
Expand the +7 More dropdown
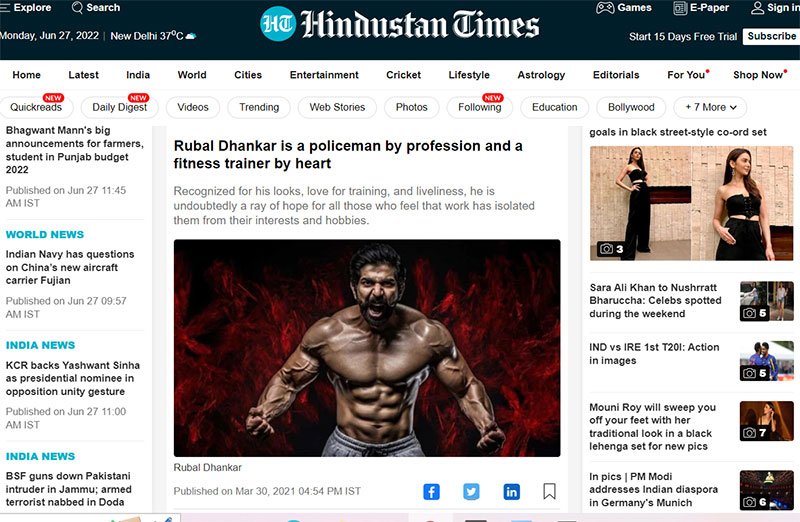tap(710, 107)
